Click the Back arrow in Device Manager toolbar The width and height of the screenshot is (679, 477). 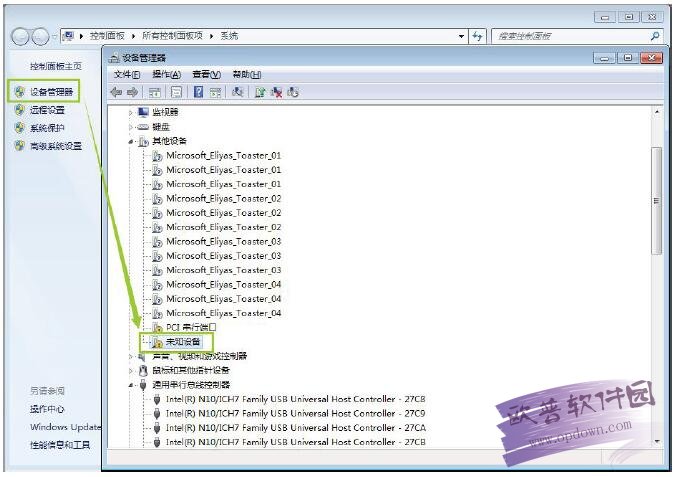116,92
